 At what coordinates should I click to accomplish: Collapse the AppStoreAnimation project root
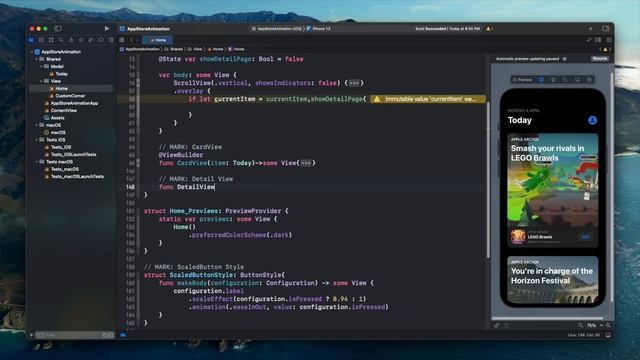[32, 52]
